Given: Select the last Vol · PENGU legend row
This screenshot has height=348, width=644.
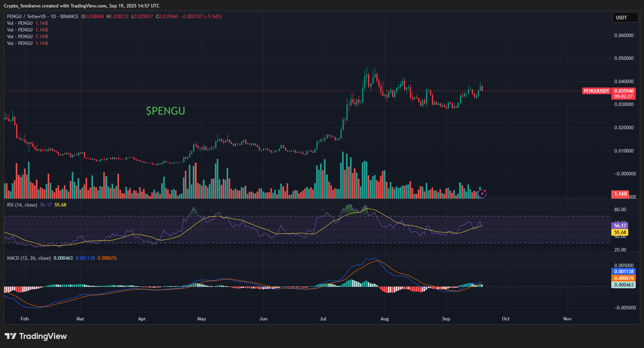Looking at the screenshot, I should (20, 43).
